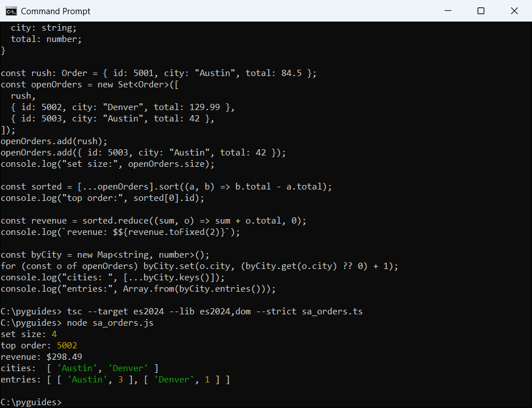
Task: Click the 'node sa_orders.js' command line
Action: pyautogui.click(x=77, y=323)
